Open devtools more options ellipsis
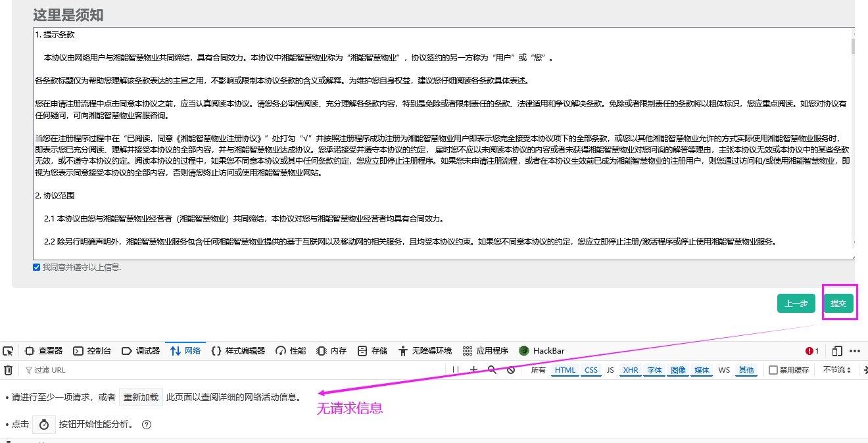The height and width of the screenshot is (443, 868). pyautogui.click(x=855, y=351)
